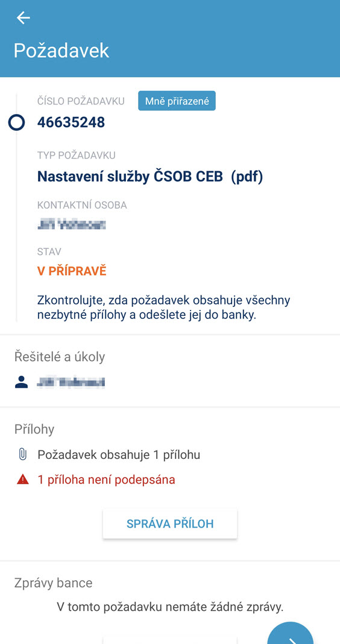The image size is (340, 644).
Task: Go back using the arrow icon
Action: point(23,17)
